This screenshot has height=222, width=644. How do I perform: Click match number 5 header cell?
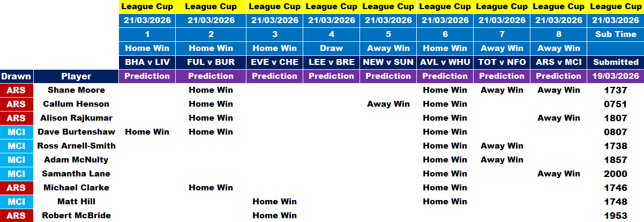(388, 34)
